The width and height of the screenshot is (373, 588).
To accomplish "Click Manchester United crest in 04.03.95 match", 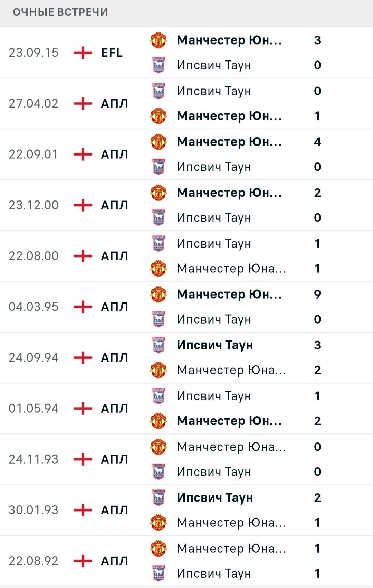I will point(159,294).
